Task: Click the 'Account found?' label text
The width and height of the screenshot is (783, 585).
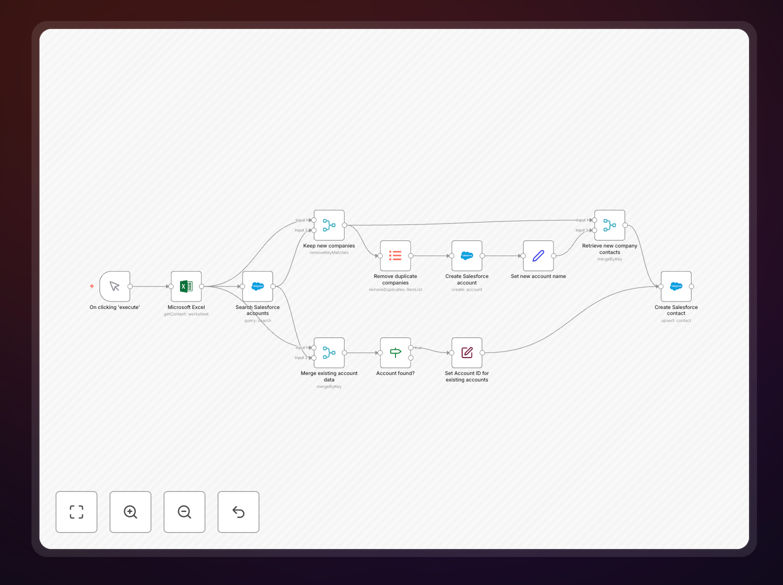Action: coord(395,373)
